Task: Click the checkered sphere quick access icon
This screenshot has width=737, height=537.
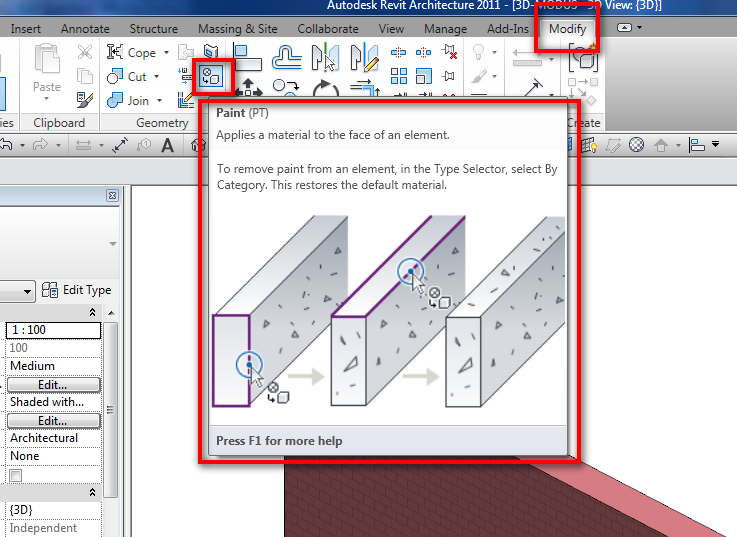Action: point(636,145)
